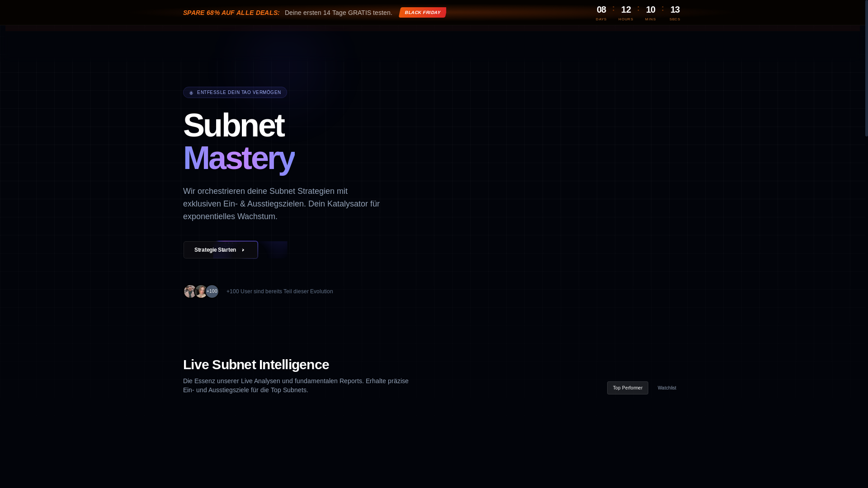868x488 pixels.
Task: Click the SPARE 68% AUF ALLE DEALS text
Action: (231, 13)
